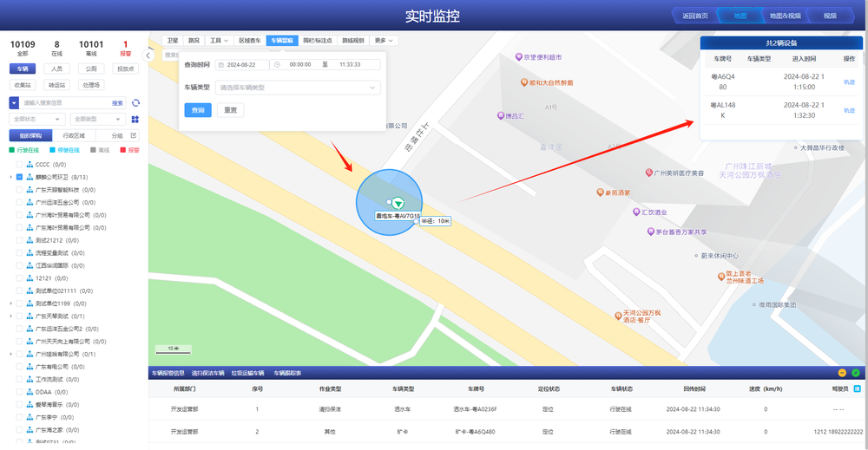Click the 广州美妍医疗美容 map pin
This screenshot has width=868, height=450.
coord(648,173)
